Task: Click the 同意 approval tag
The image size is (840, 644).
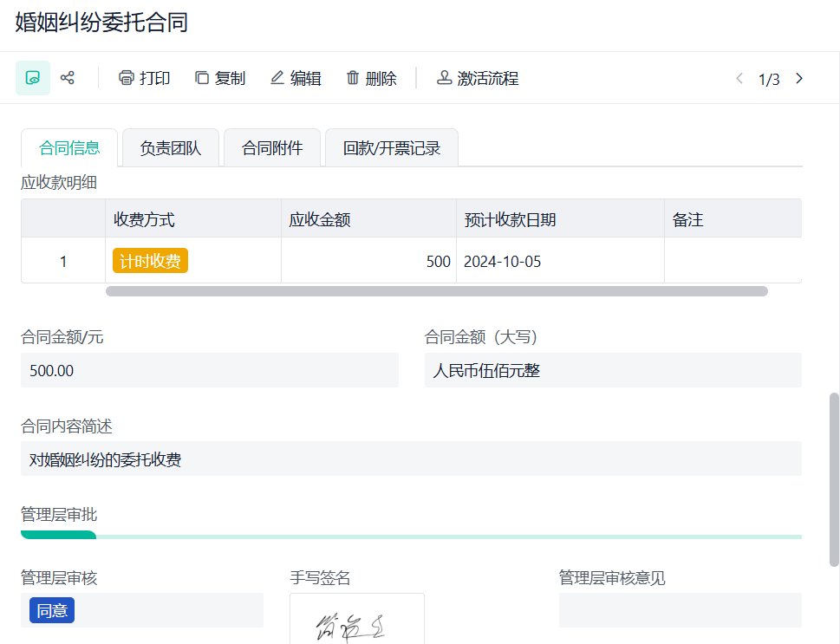Action: coord(52,610)
